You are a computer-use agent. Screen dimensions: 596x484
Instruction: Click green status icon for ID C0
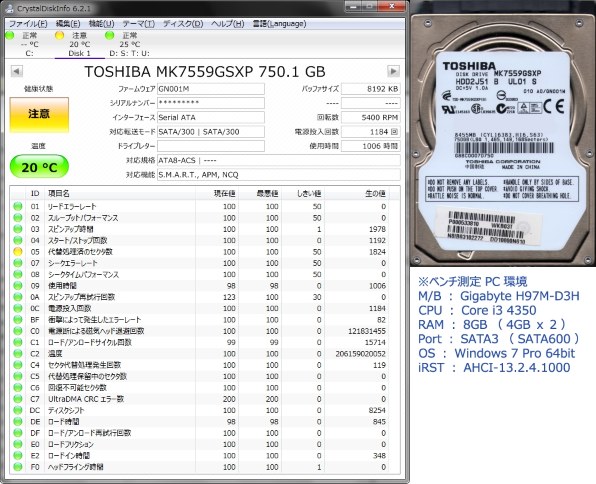pyautogui.click(x=17, y=331)
